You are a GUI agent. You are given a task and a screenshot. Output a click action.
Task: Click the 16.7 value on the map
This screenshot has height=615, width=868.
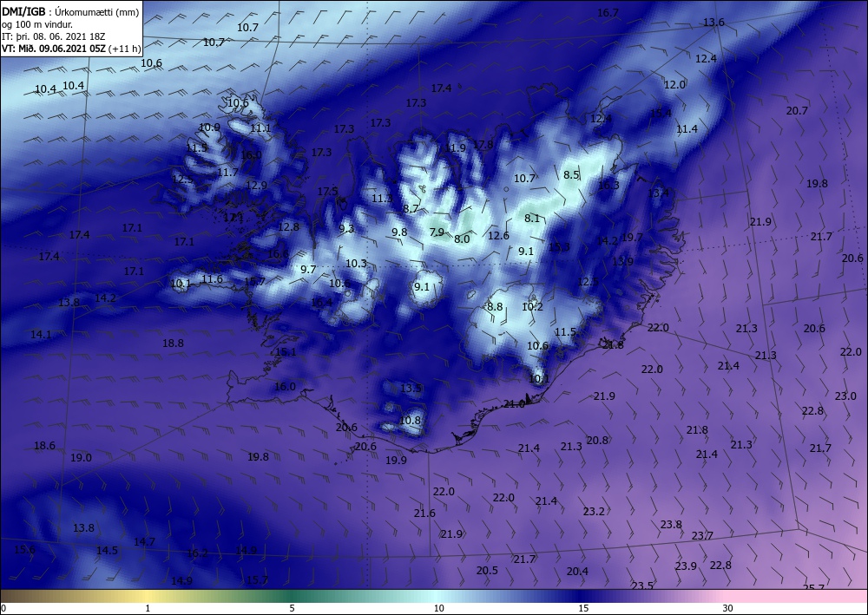coord(608,13)
